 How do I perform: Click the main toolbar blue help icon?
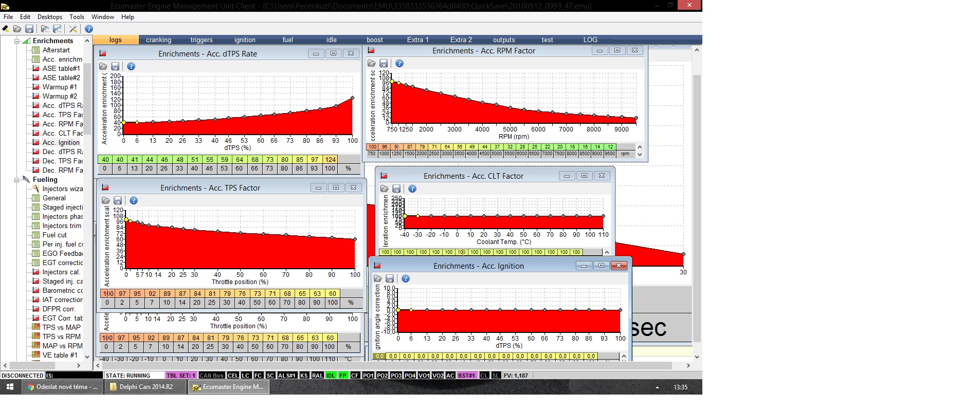tap(89, 29)
